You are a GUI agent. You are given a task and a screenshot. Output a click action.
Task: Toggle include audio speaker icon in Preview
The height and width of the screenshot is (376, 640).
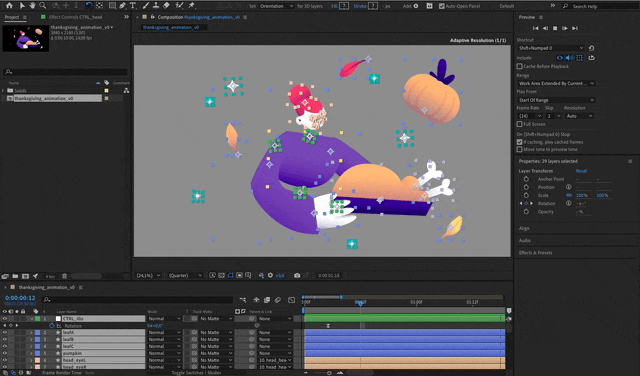click(569, 58)
